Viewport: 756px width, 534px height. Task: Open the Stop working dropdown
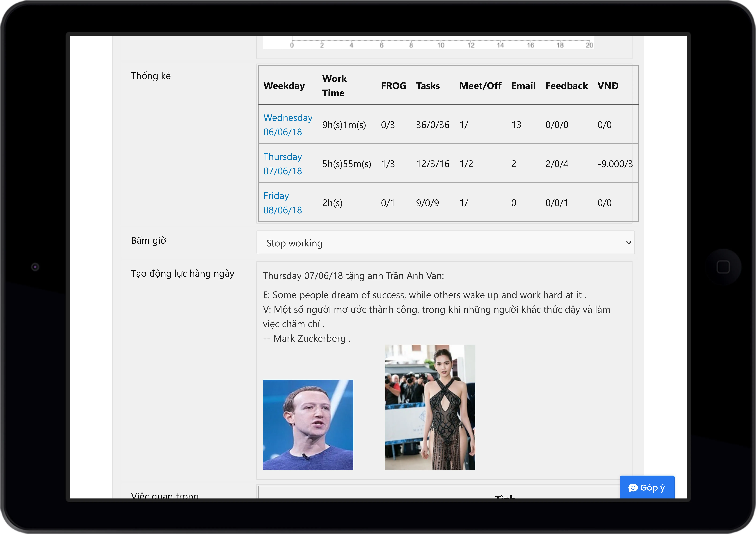pos(445,243)
